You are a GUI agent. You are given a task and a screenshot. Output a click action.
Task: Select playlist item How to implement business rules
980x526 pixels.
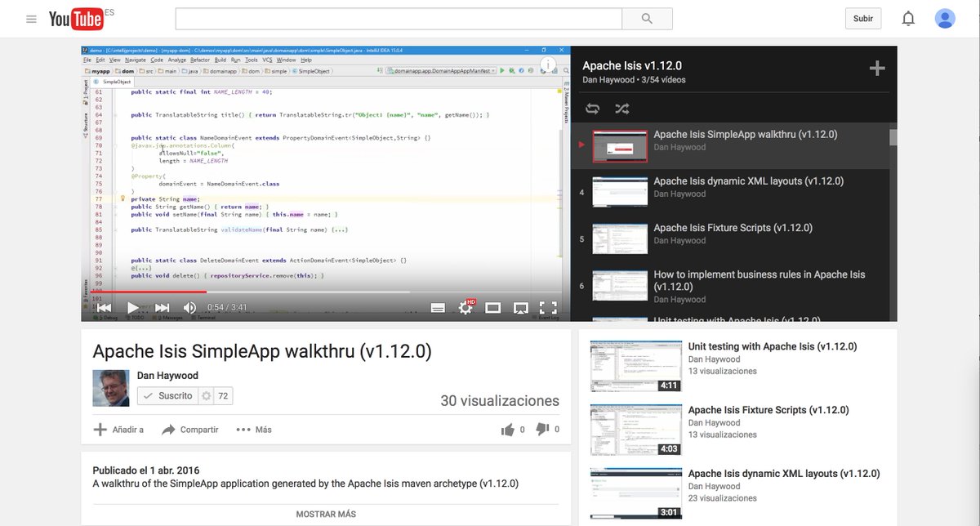(x=730, y=286)
